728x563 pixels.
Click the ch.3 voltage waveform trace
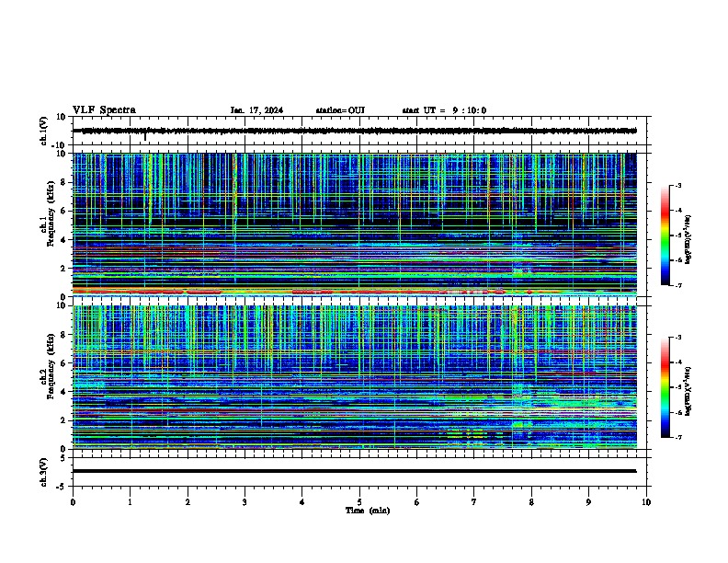[x=355, y=471]
